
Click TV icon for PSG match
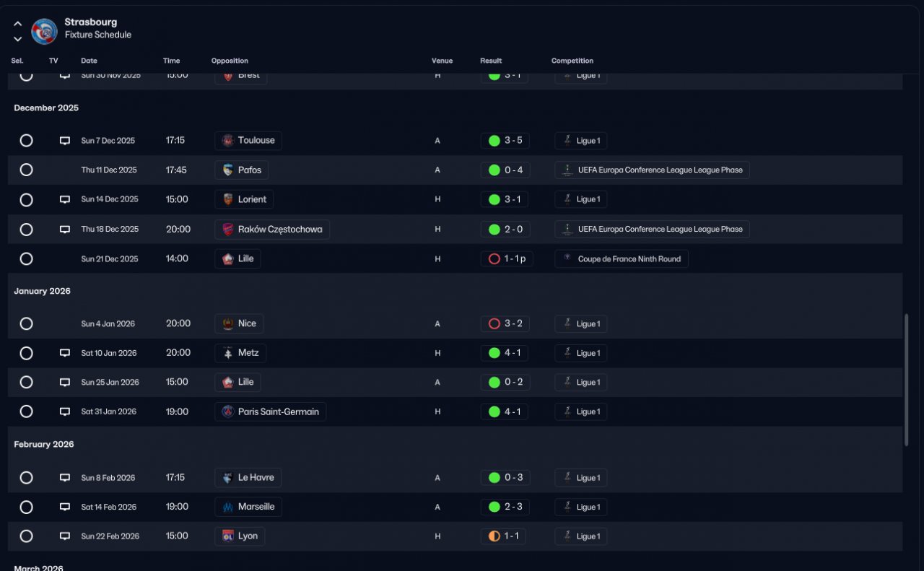click(x=65, y=411)
